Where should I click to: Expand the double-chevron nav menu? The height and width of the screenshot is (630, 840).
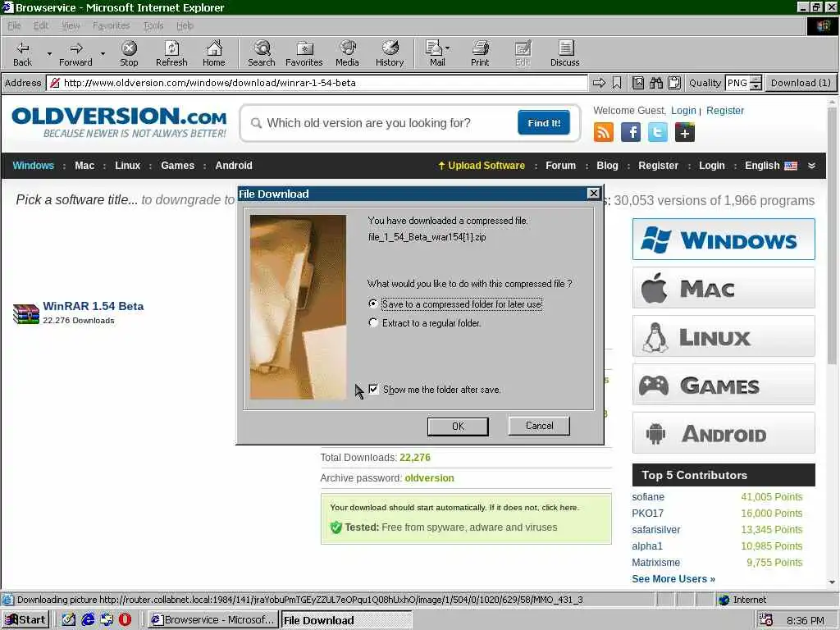tap(811, 166)
